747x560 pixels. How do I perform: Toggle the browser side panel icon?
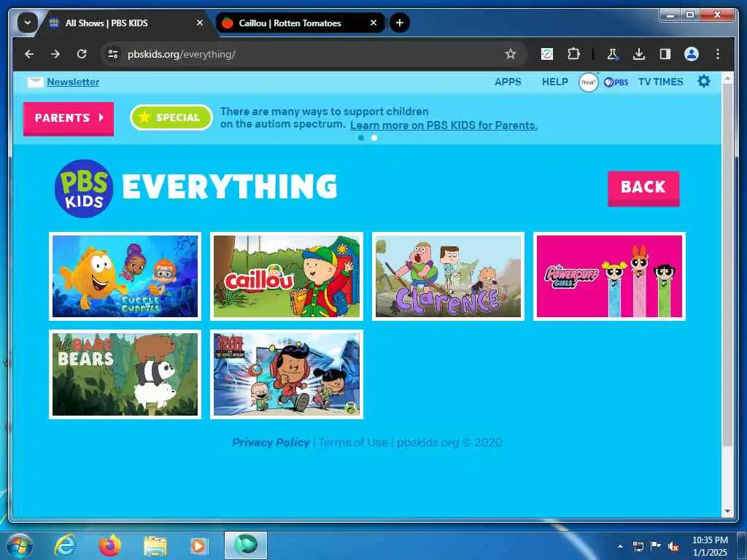(665, 54)
